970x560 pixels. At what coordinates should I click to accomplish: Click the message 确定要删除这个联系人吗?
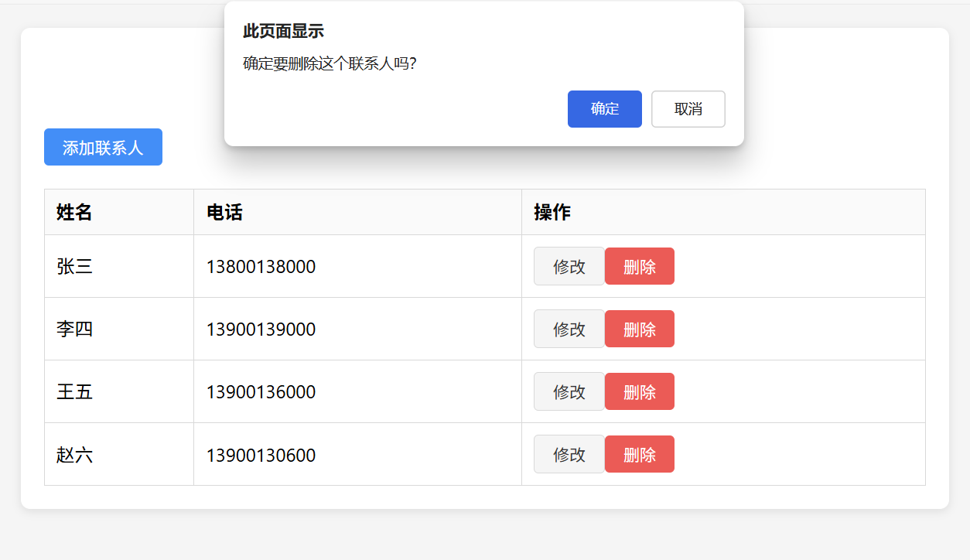click(330, 63)
